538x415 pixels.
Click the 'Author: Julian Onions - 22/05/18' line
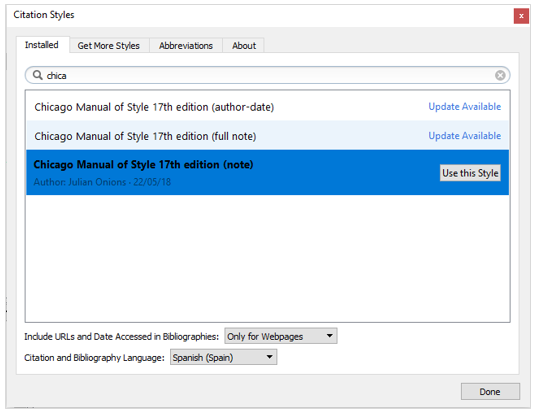coord(102,182)
